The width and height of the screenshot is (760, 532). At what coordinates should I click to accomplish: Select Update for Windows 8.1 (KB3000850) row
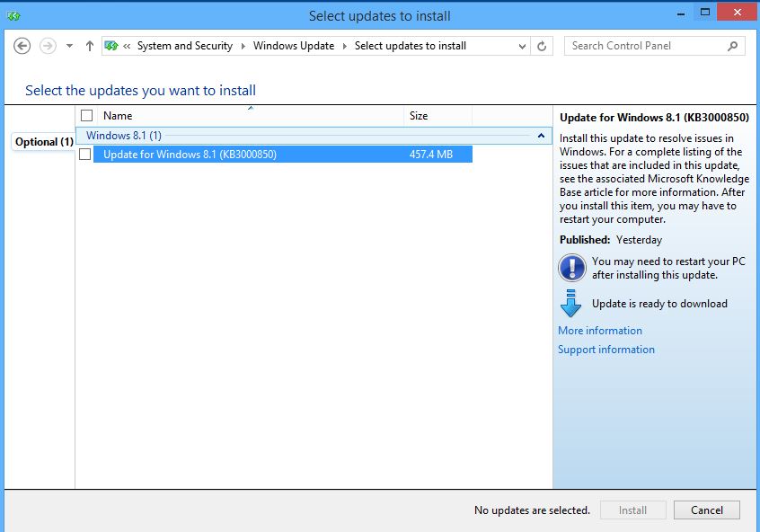coord(283,155)
